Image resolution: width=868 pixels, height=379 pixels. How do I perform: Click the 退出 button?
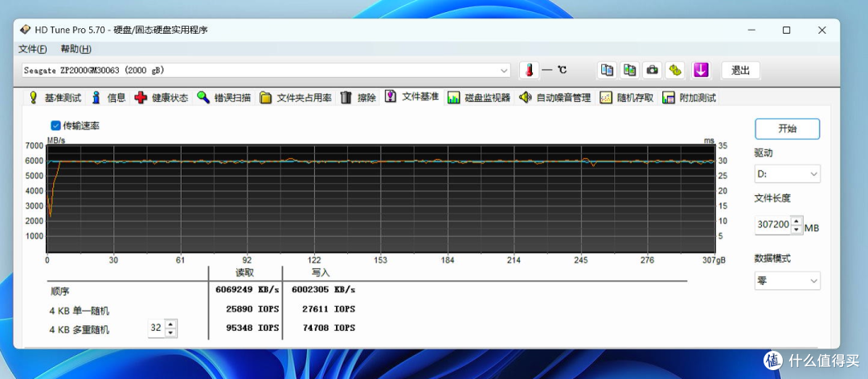(x=741, y=71)
